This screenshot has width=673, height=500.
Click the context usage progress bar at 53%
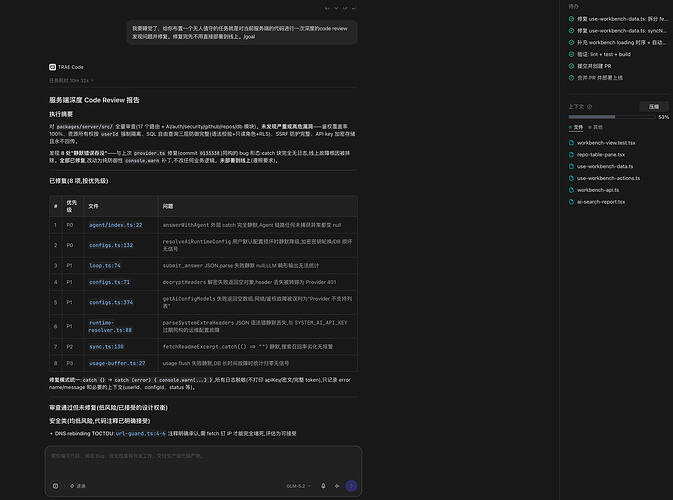click(x=612, y=117)
